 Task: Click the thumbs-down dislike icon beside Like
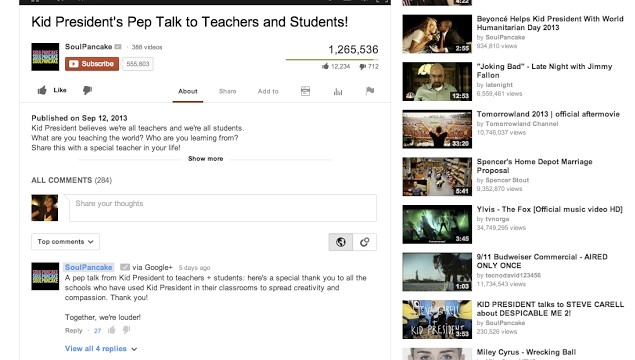tap(87, 90)
